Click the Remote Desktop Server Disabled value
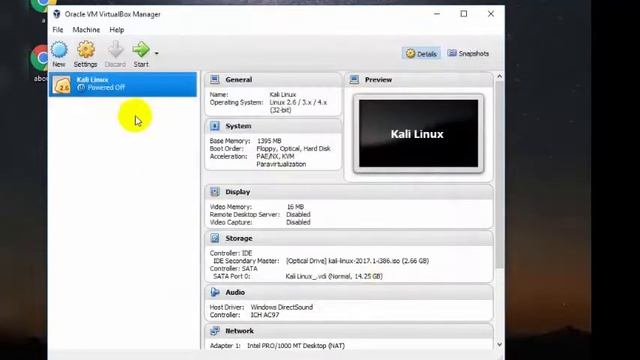 tap(298, 215)
